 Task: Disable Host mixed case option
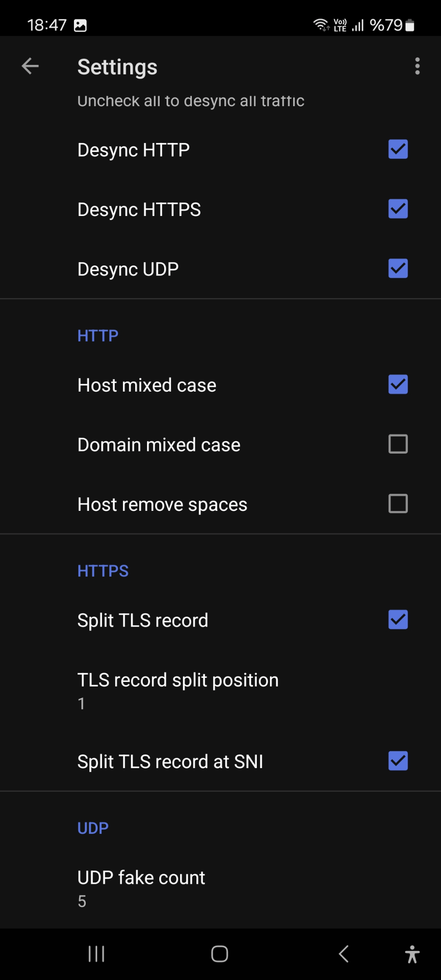[x=398, y=384]
